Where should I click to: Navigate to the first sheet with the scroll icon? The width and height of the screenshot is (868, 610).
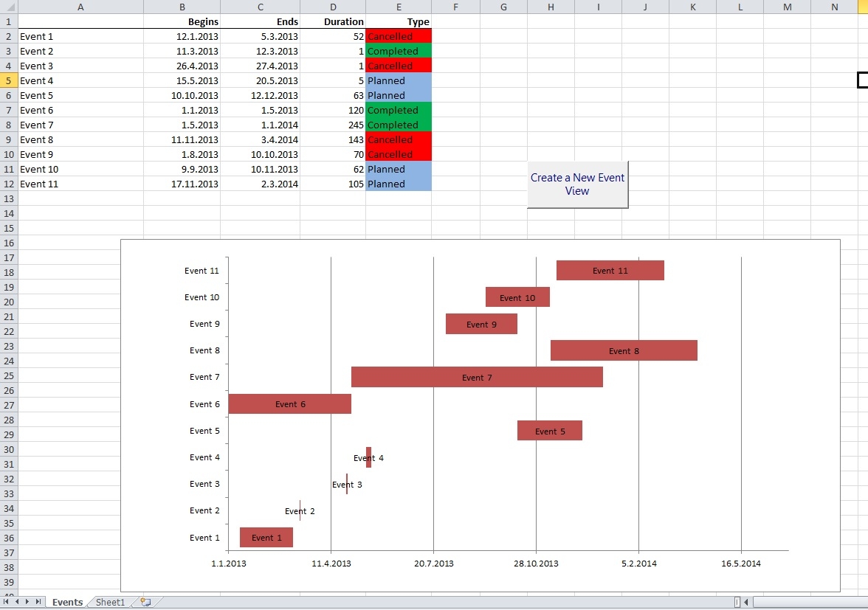[x=7, y=602]
